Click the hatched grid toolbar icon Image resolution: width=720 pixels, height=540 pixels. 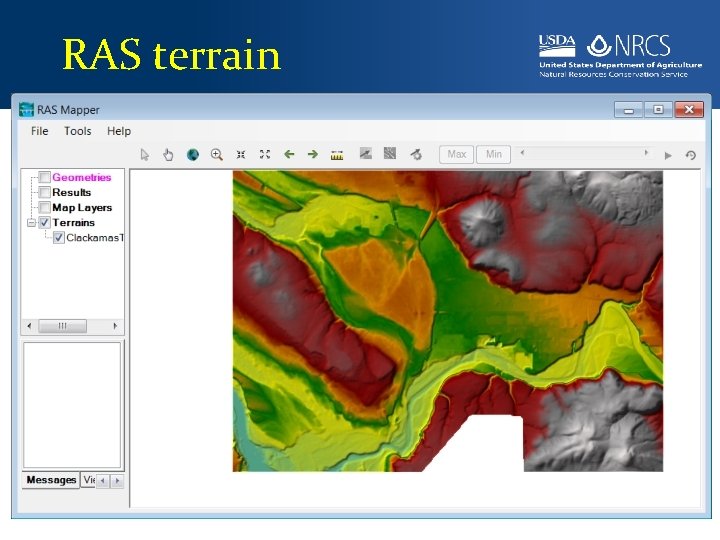(x=390, y=153)
